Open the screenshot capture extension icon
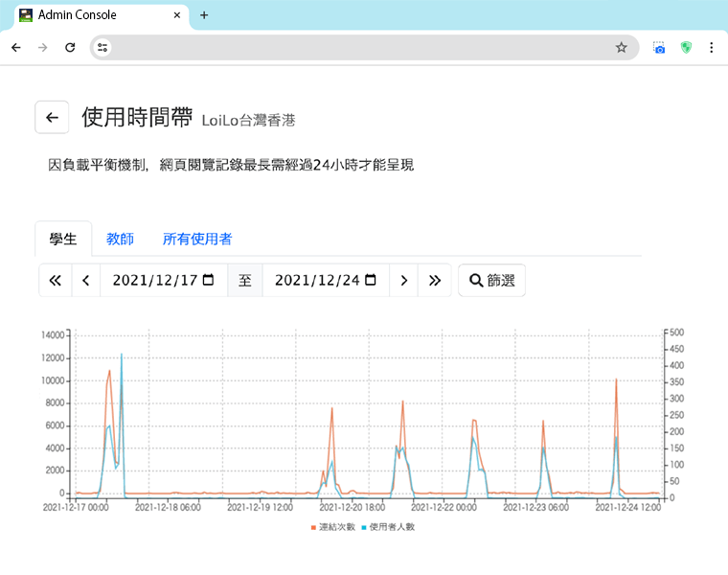The height and width of the screenshot is (575, 728). click(x=659, y=47)
